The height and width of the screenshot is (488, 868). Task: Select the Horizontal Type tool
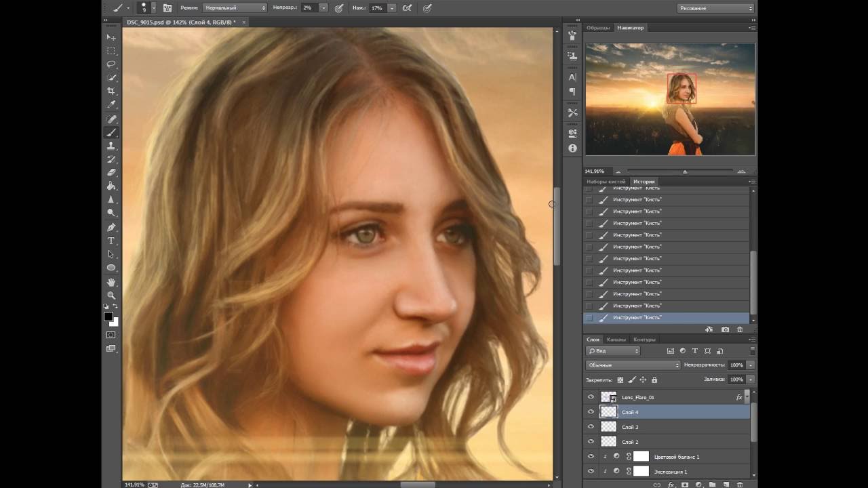click(111, 241)
